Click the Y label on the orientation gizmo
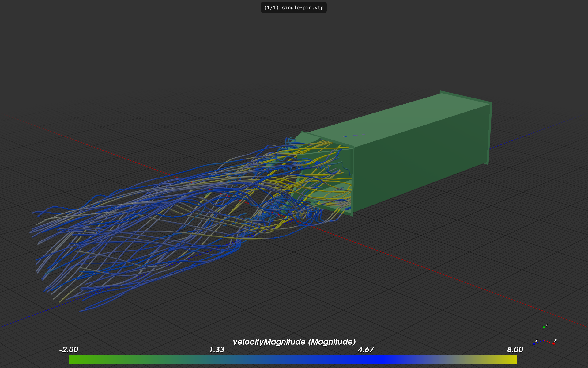The image size is (588, 368). pos(546,325)
